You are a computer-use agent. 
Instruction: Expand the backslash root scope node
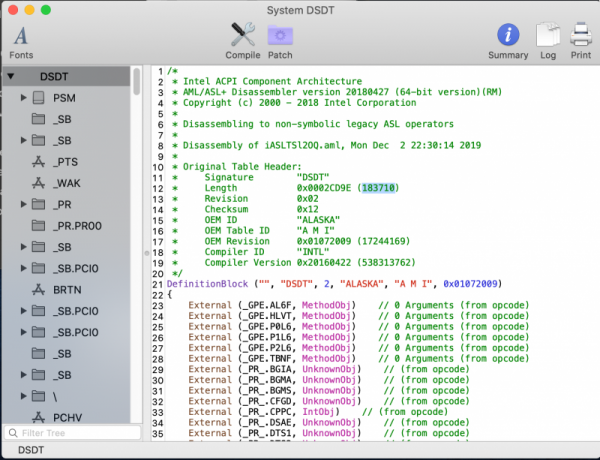[24, 397]
